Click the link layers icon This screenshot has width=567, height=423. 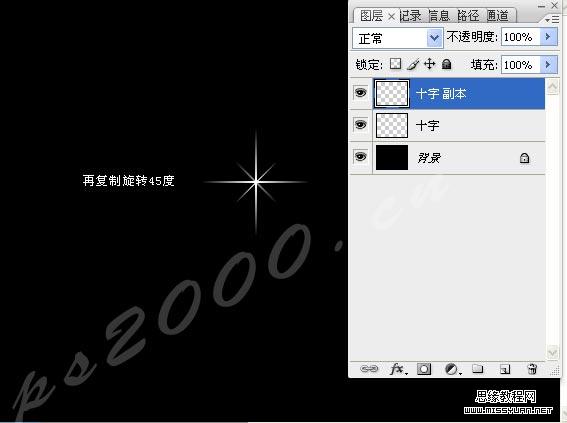[369, 369]
